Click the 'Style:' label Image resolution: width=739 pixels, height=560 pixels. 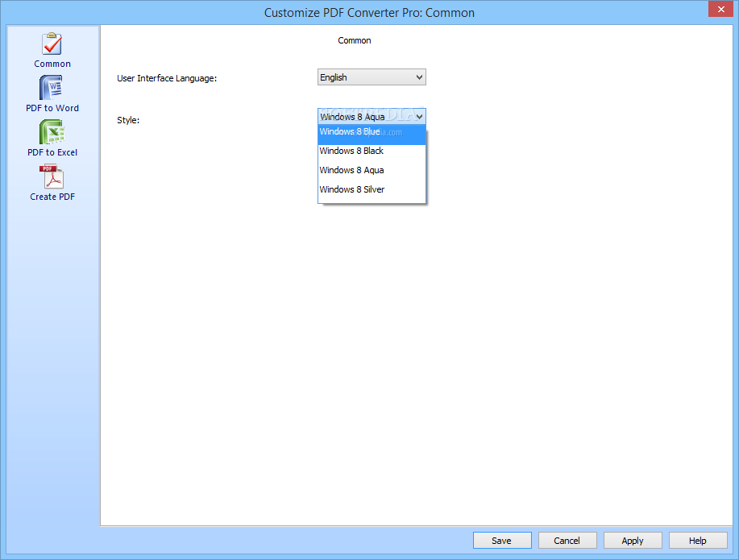(128, 120)
